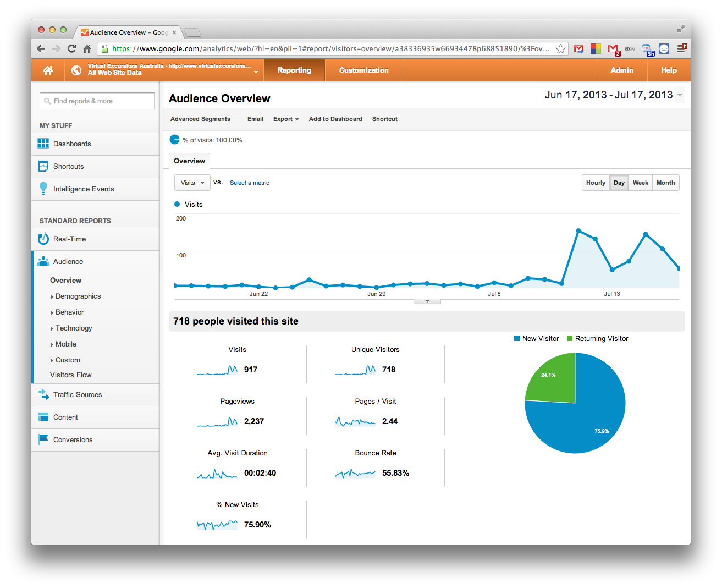Click the Analytics home icon in orange bar
722x588 pixels.
click(48, 70)
